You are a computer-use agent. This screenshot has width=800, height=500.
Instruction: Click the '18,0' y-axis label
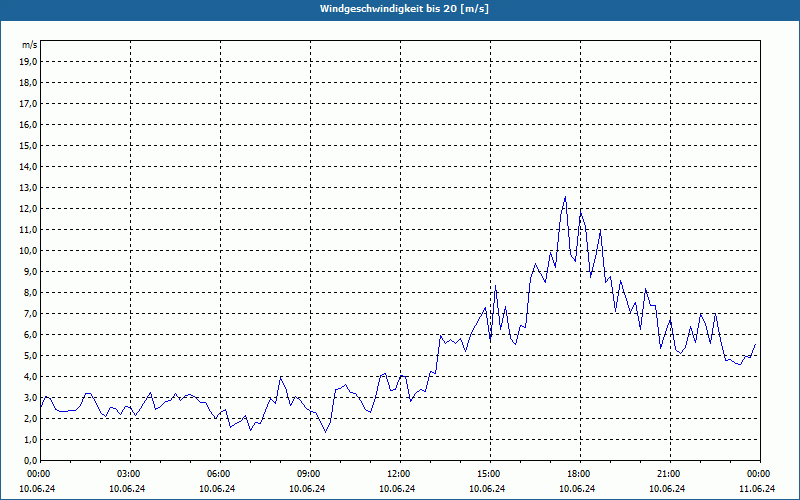29,83
